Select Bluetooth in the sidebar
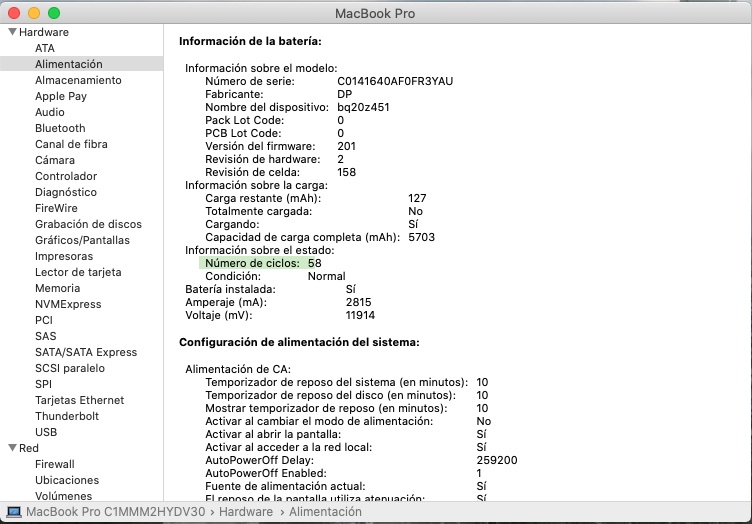Screen dimensions: 752x524 [60, 128]
